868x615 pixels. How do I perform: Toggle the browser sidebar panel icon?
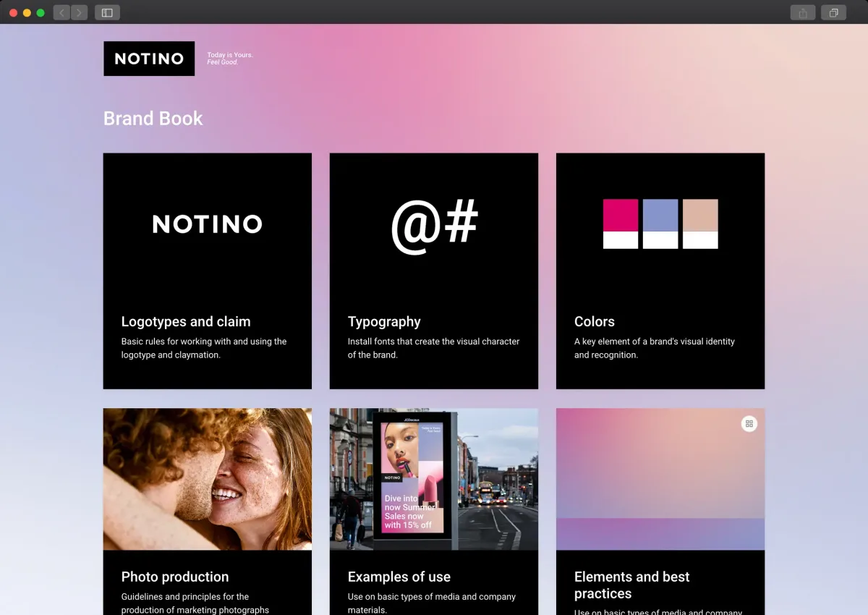107,12
